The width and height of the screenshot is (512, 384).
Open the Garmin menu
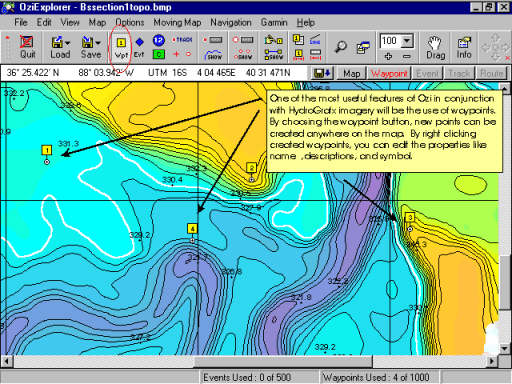click(x=274, y=22)
